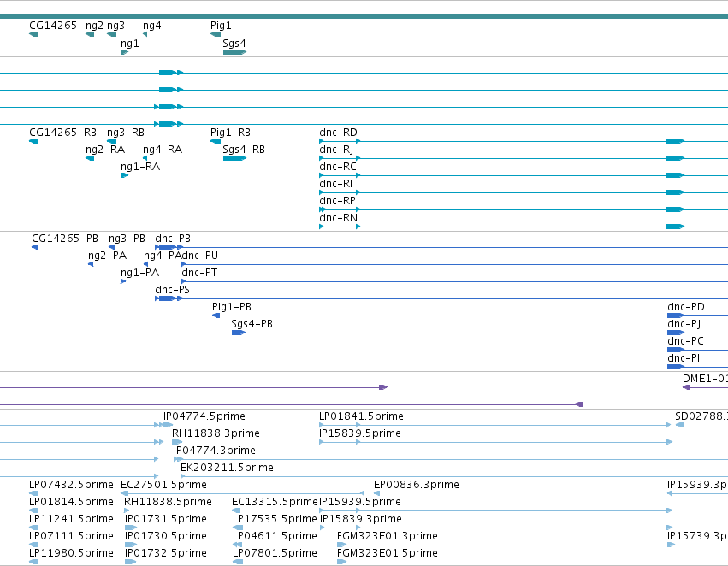Viewport: 728px width, 566px height.
Task: Select the dnc-PI protein label
Action: tap(684, 358)
